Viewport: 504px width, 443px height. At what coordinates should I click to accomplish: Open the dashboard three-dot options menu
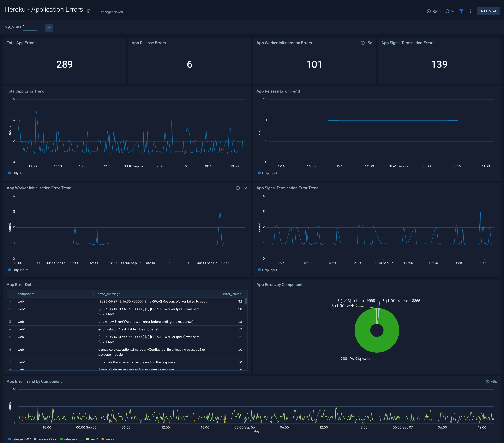click(470, 11)
